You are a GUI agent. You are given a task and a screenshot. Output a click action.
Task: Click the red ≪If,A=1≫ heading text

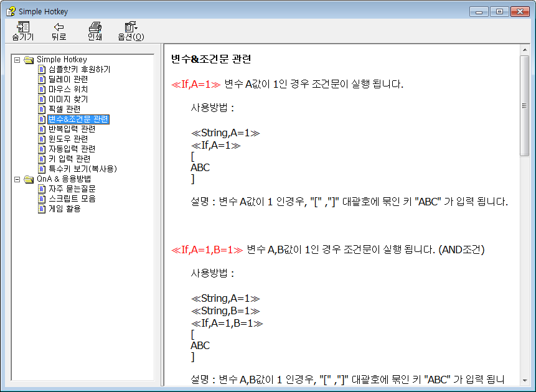(196, 84)
